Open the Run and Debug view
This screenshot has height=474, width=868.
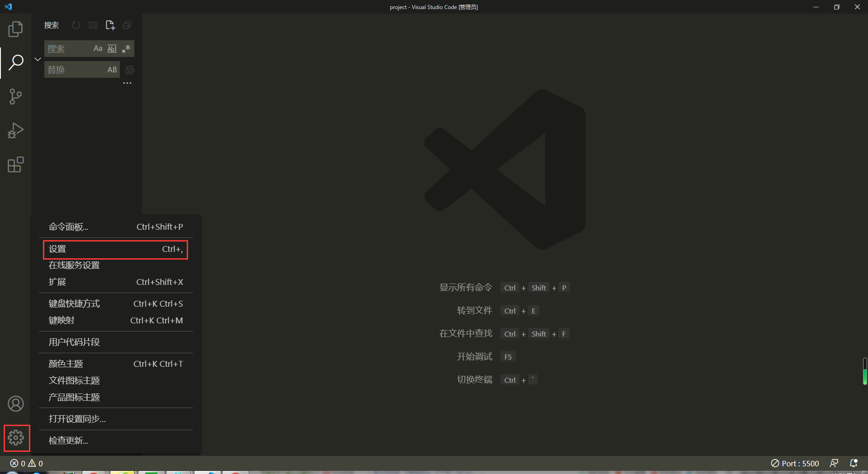[15, 131]
